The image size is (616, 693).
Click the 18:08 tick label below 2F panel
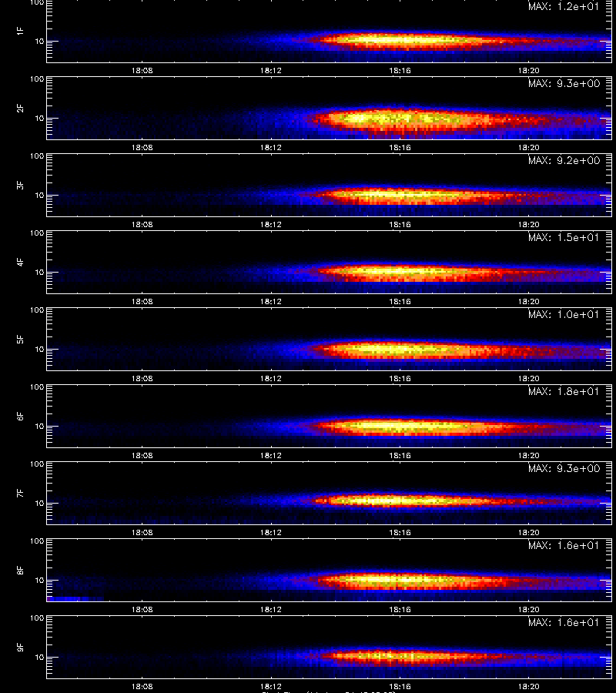point(142,148)
